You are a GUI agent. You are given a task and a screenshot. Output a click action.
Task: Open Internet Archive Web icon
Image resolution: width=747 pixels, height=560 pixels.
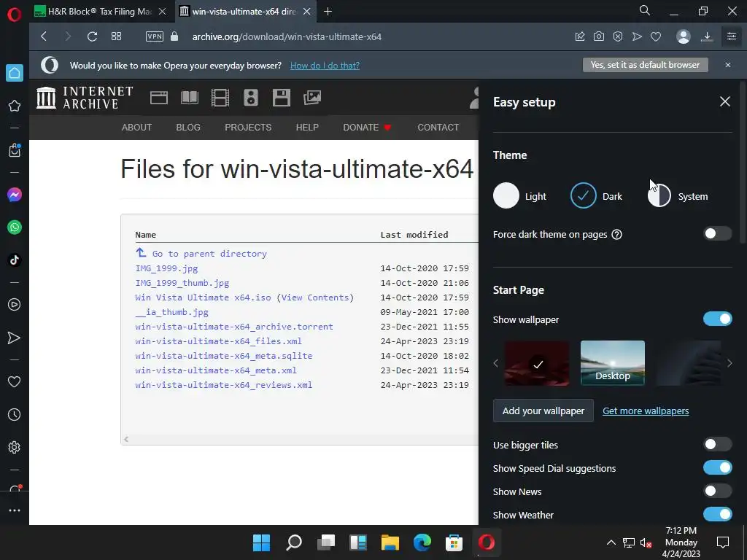[x=158, y=98]
